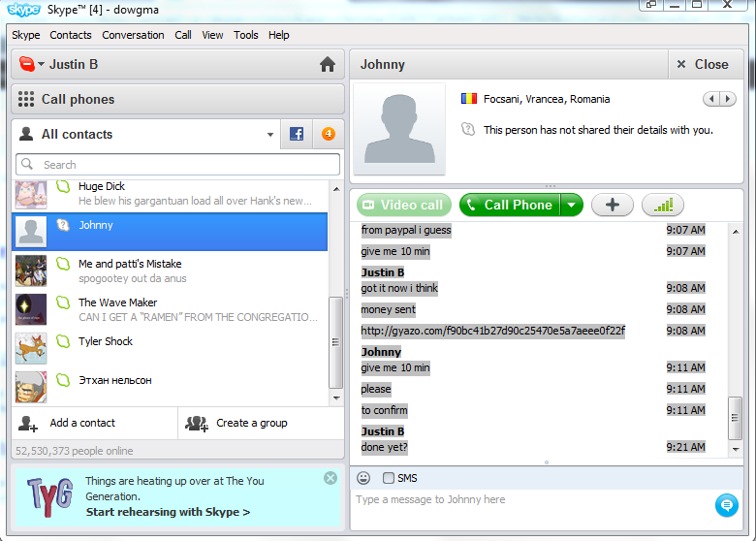
Task: Open Me and patti's Mistake conversation
Action: point(170,270)
